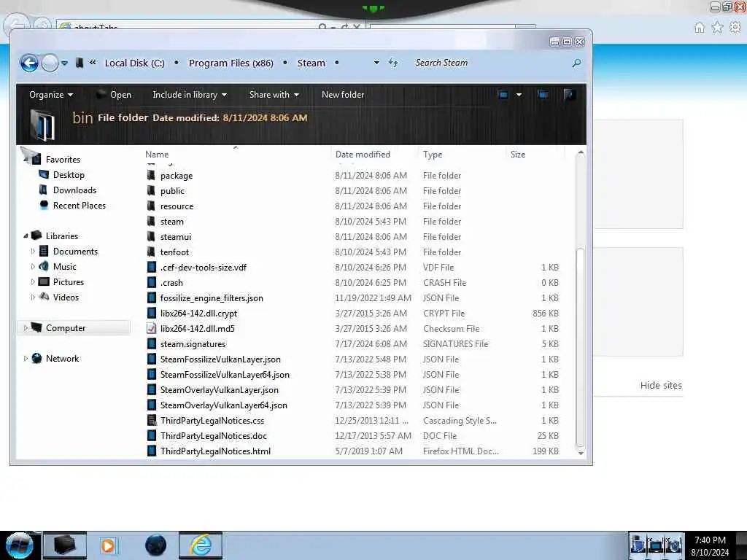Click the Change your view icon
747x560 pixels.
pos(503,95)
